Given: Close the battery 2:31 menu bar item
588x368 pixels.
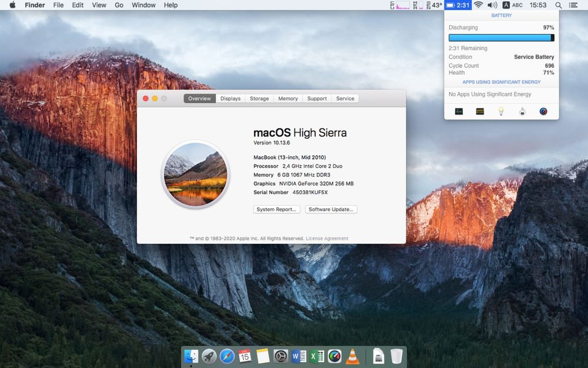Looking at the screenshot, I should point(458,5).
